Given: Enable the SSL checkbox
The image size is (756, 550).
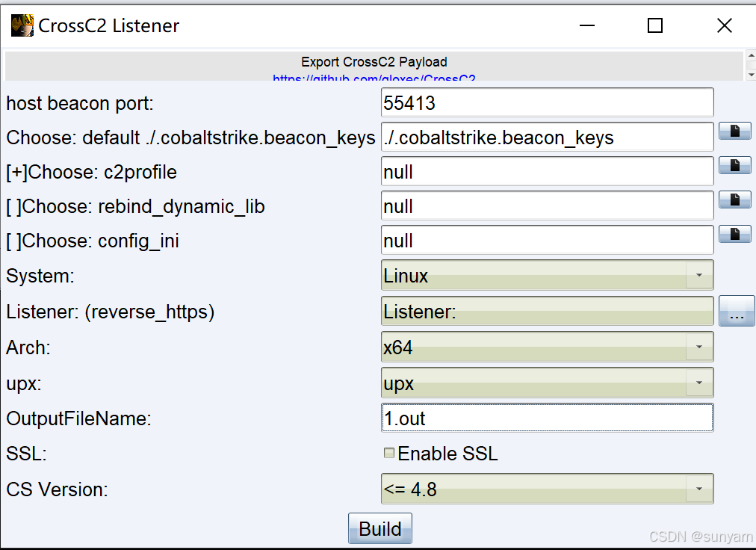Looking at the screenshot, I should click(x=388, y=453).
